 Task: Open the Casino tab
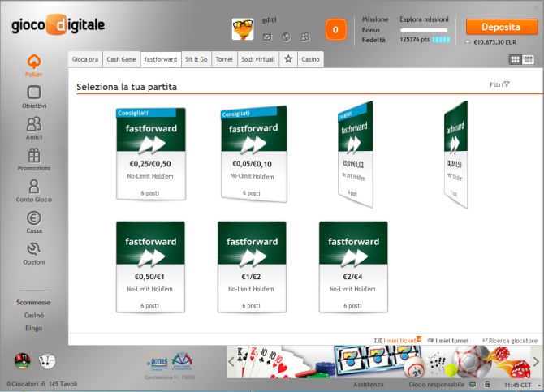coord(310,59)
